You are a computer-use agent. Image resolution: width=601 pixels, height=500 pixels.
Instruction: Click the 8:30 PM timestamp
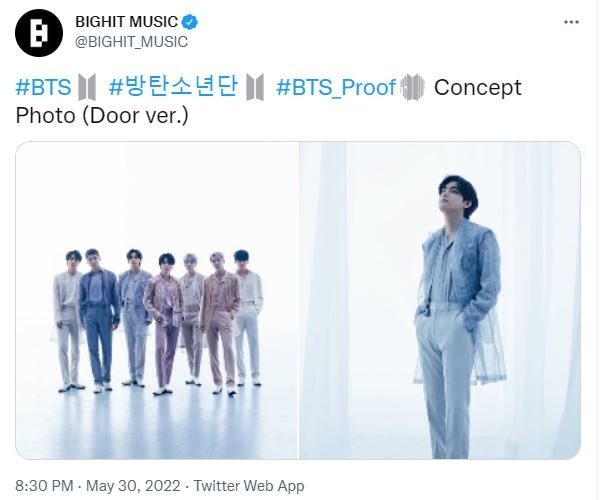pos(44,486)
